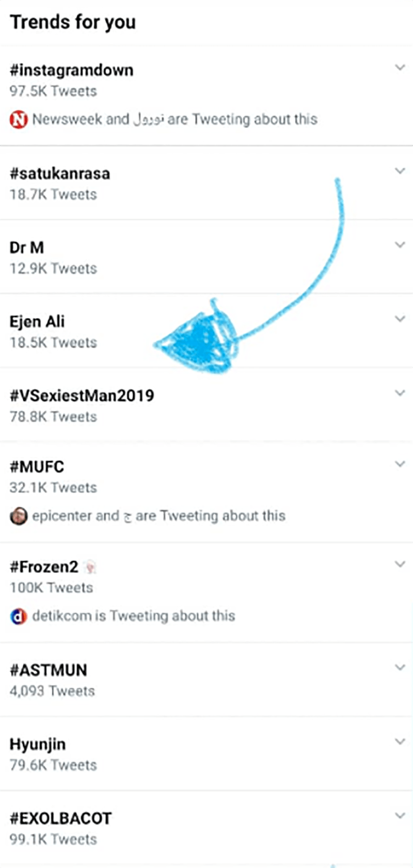
Task: Expand the chevron on Ejen Ali trend
Action: [400, 319]
